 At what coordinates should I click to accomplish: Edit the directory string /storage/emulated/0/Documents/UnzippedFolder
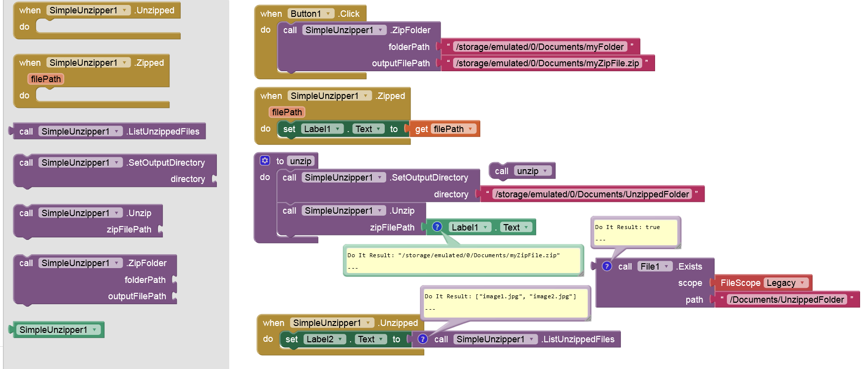[592, 194]
